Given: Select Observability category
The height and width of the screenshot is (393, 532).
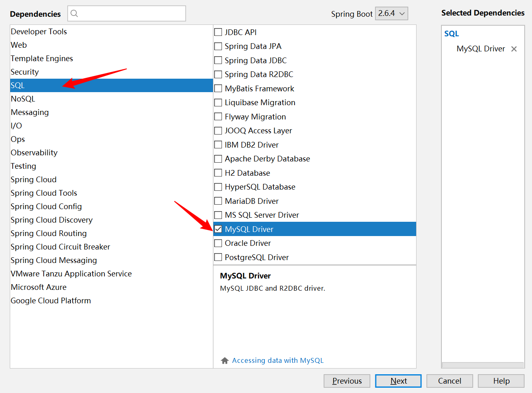Looking at the screenshot, I should point(111,152).
